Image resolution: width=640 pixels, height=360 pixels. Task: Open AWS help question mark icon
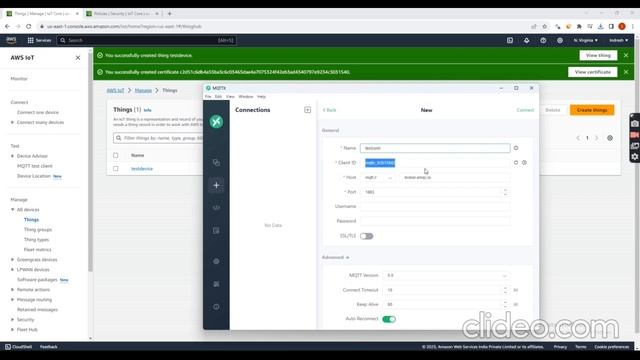(543, 40)
